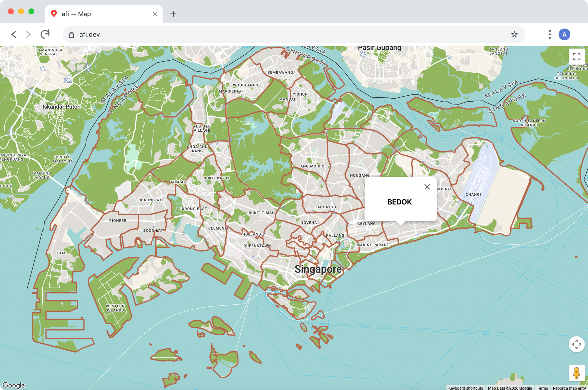The height and width of the screenshot is (390, 588).
Task: Click the SEMBAWANG area label
Action: [x=280, y=72]
